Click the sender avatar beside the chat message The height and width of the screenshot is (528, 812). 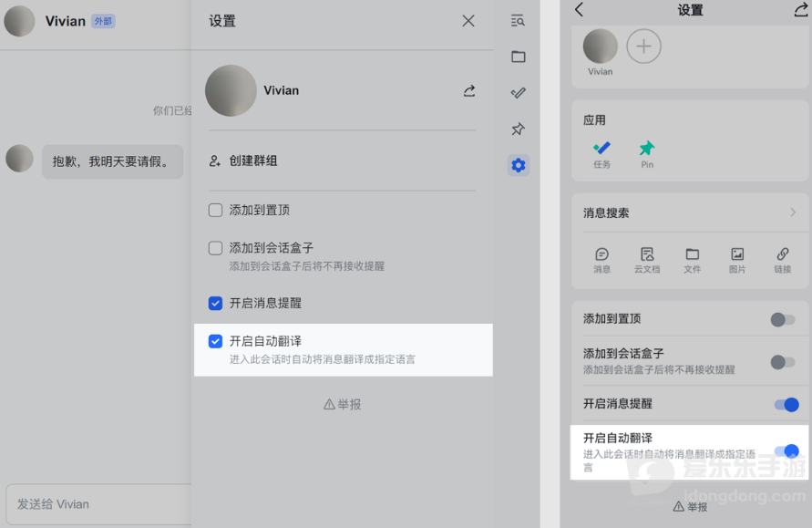pyautogui.click(x=20, y=159)
